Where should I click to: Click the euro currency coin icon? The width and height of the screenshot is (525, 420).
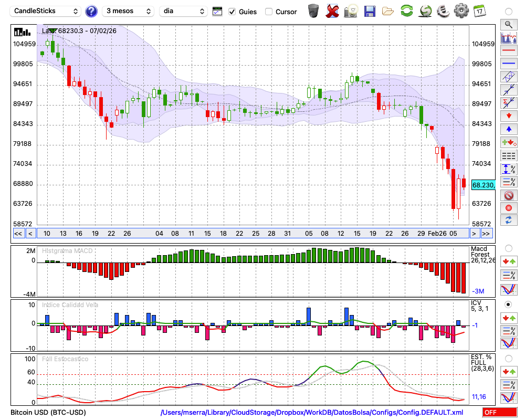[443, 11]
